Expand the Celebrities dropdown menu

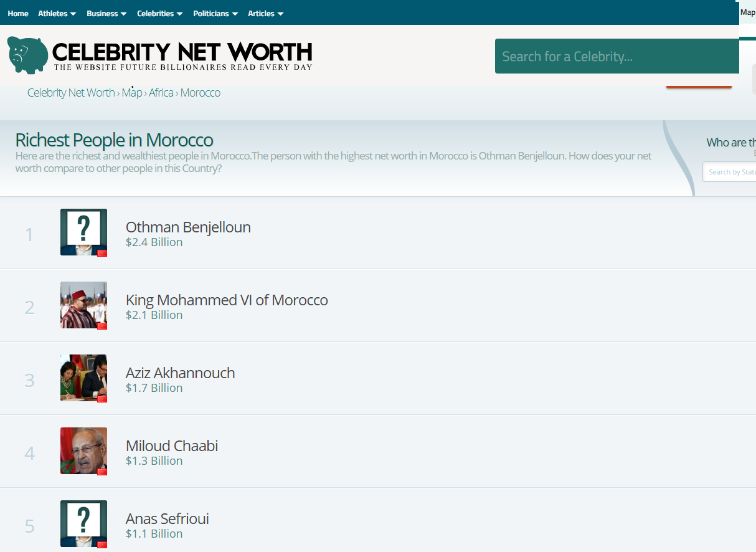click(159, 14)
